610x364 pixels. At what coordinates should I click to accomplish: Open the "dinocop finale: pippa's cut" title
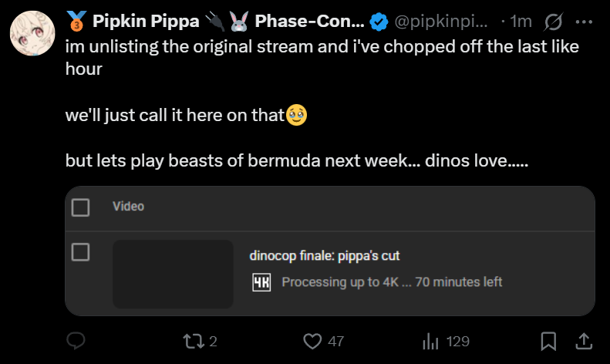click(x=325, y=256)
